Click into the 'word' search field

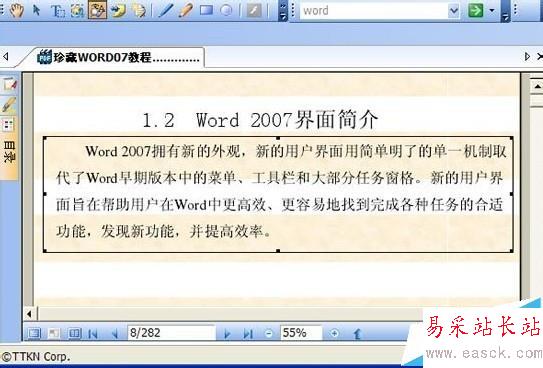pos(373,11)
